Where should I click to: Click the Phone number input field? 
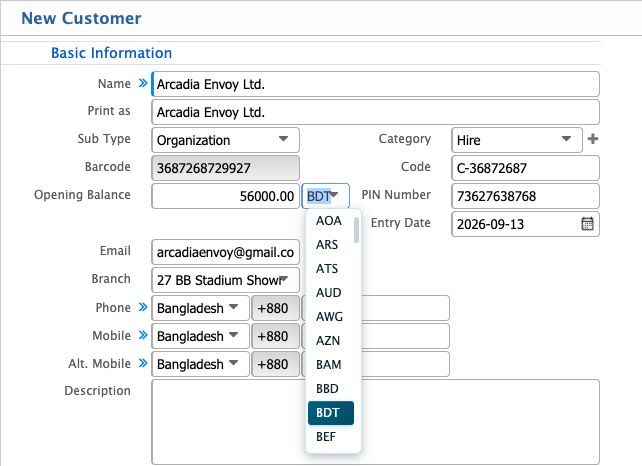coord(405,308)
